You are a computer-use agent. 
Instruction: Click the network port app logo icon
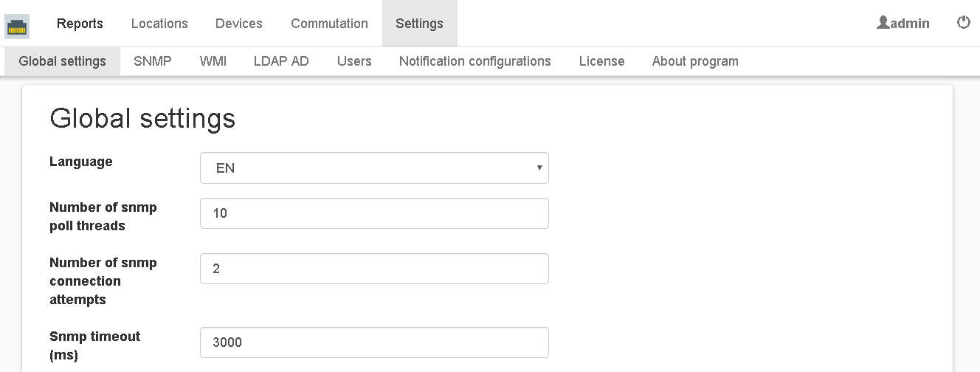[x=17, y=27]
